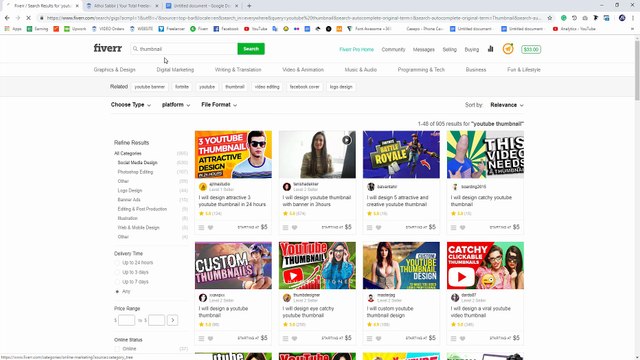Favorite the 'I will design a youtube thumbnail' gig
The height and width of the screenshot is (360, 640).
211,338
